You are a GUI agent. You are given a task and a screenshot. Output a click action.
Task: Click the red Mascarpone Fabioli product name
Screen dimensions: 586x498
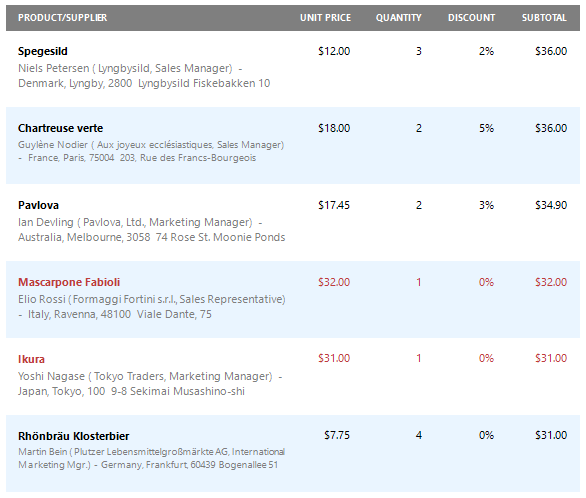click(69, 282)
